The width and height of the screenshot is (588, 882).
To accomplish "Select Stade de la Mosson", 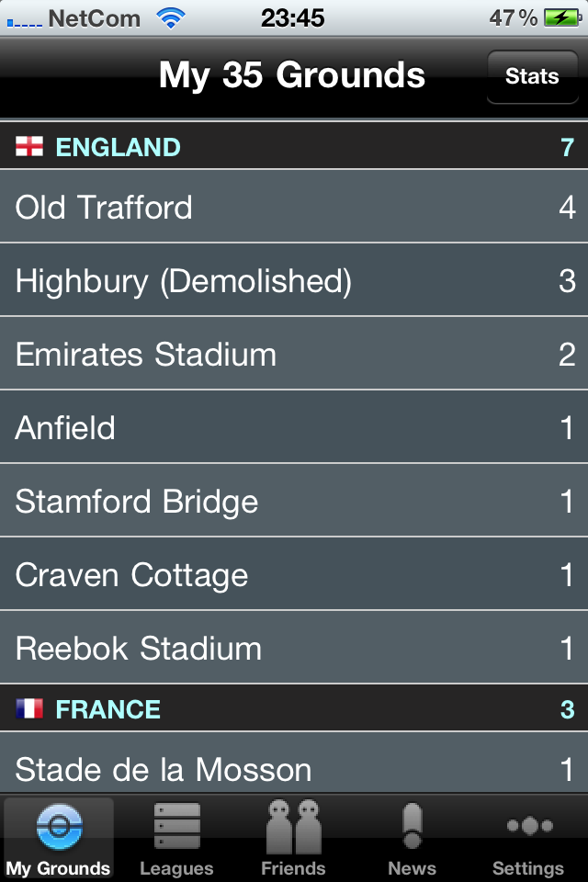I will click(294, 763).
